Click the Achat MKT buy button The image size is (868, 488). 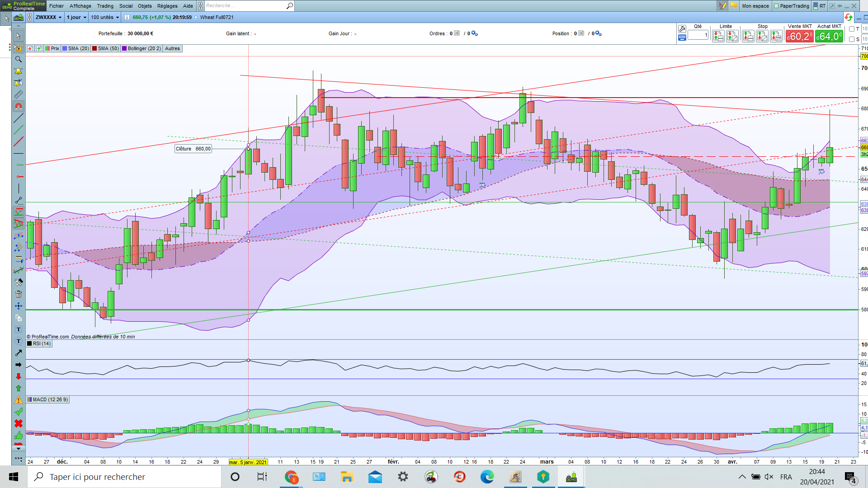[829, 36]
